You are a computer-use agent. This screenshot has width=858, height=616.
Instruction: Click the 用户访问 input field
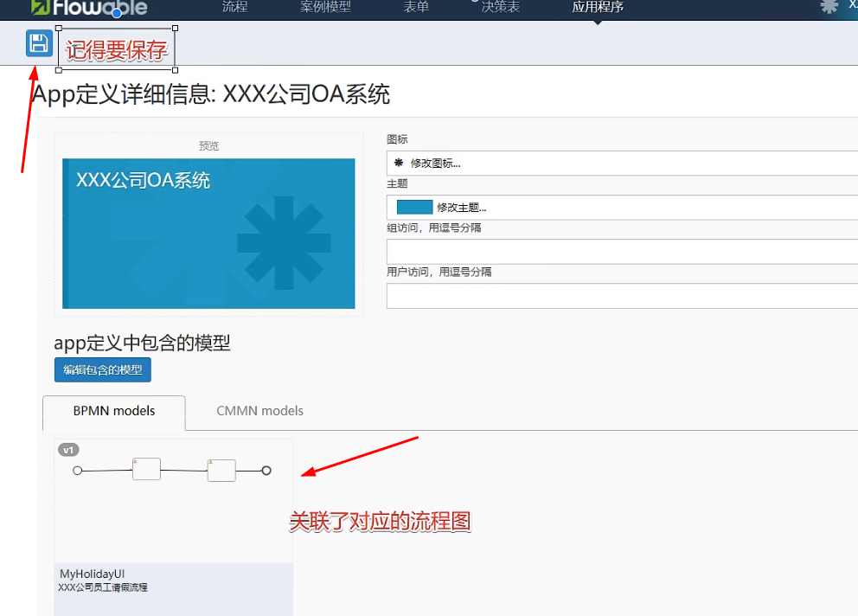click(x=622, y=296)
